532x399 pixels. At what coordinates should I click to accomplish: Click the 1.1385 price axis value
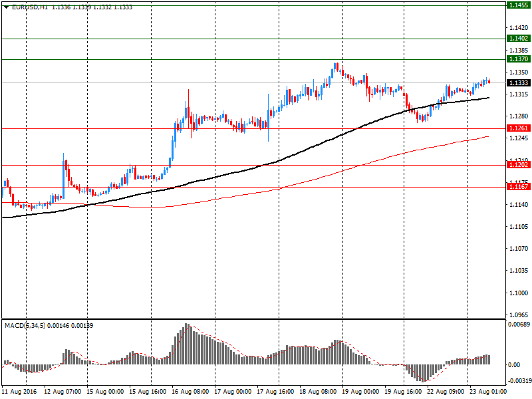519,51
